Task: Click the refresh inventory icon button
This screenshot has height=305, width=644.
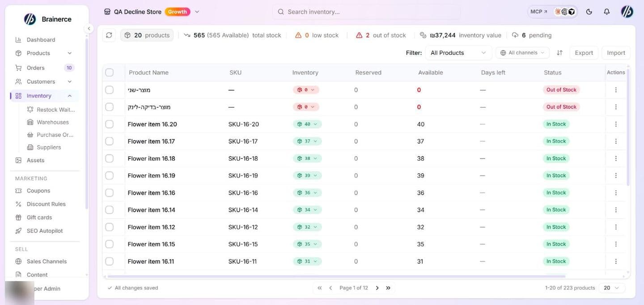Action: tap(109, 35)
